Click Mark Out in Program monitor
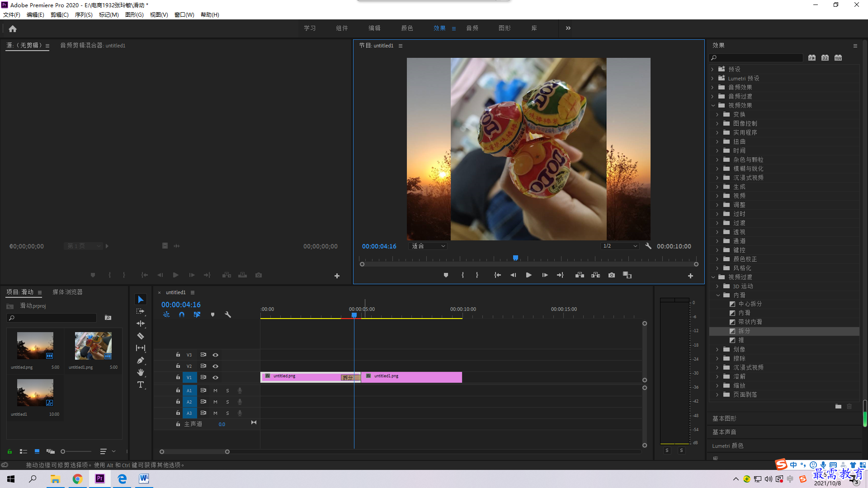Screen dimensions: 868x488 (x=477, y=275)
